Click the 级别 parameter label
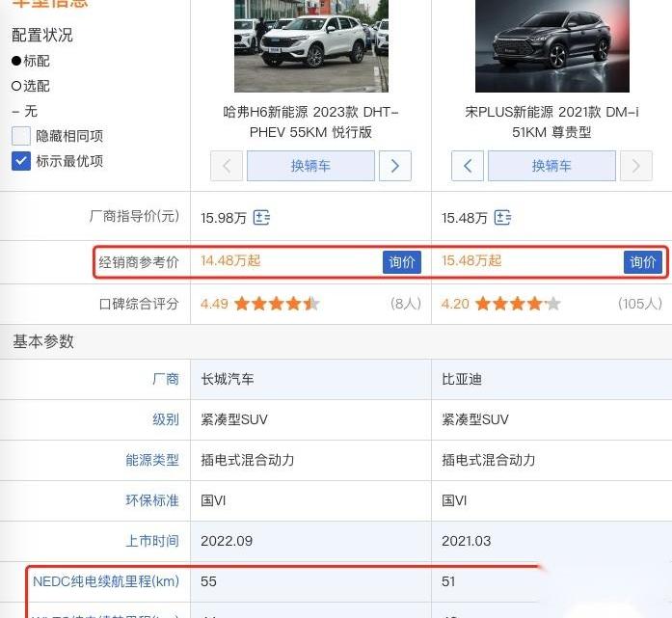The height and width of the screenshot is (618, 672). [166, 419]
